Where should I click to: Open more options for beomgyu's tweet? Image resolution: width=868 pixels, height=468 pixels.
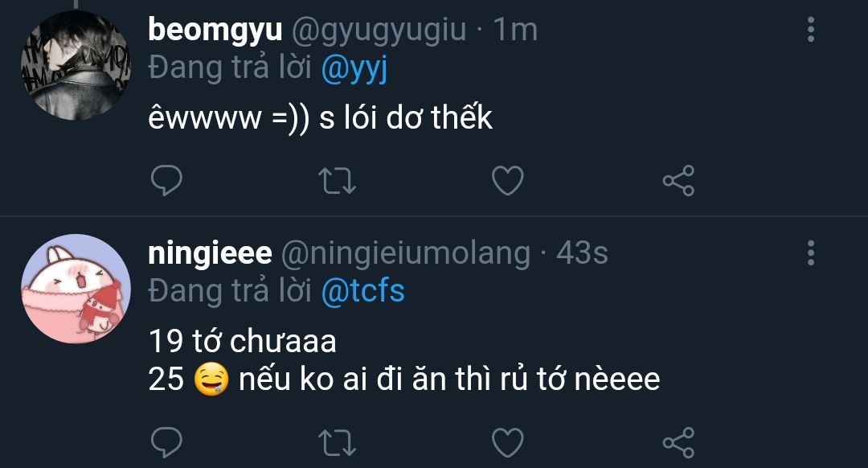pos(810,31)
